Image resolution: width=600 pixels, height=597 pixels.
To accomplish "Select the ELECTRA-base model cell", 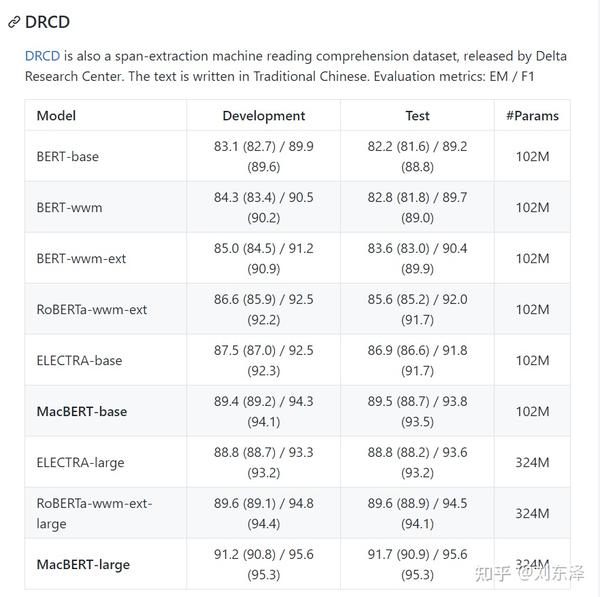I will pyautogui.click(x=79, y=360).
